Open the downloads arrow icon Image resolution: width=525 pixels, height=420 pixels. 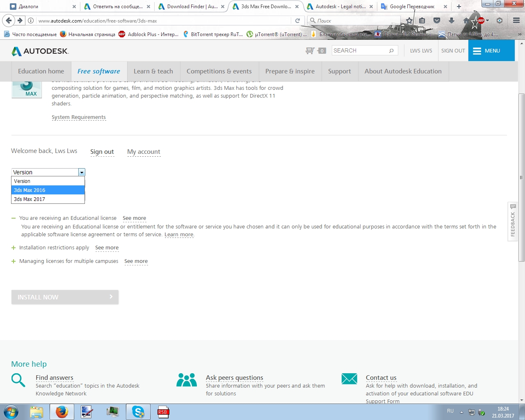coord(452,21)
